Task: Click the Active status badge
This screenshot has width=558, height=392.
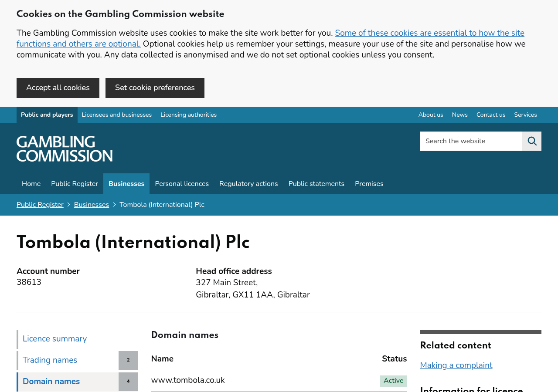Action: (x=394, y=381)
